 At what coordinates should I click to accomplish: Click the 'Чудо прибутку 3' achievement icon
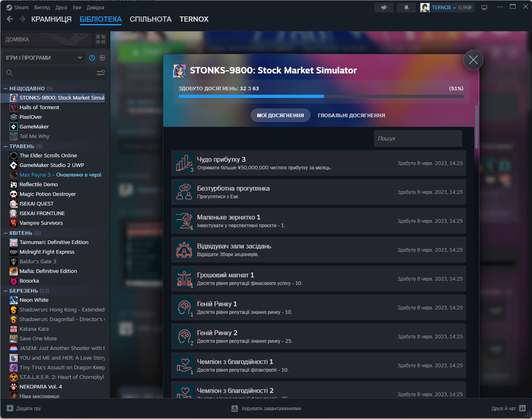click(x=185, y=163)
